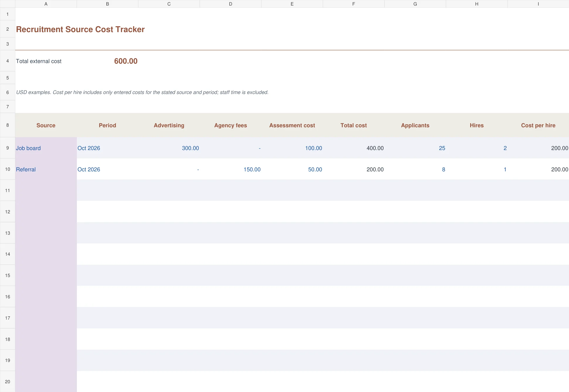This screenshot has width=569, height=392.
Task: Select the 300.00 advertising cell
Action: tap(169, 148)
